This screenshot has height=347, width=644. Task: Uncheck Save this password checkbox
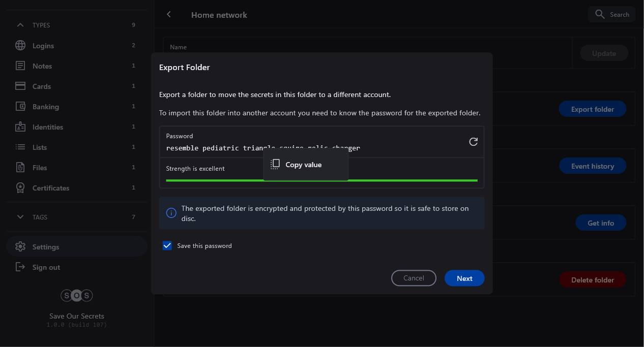click(167, 246)
